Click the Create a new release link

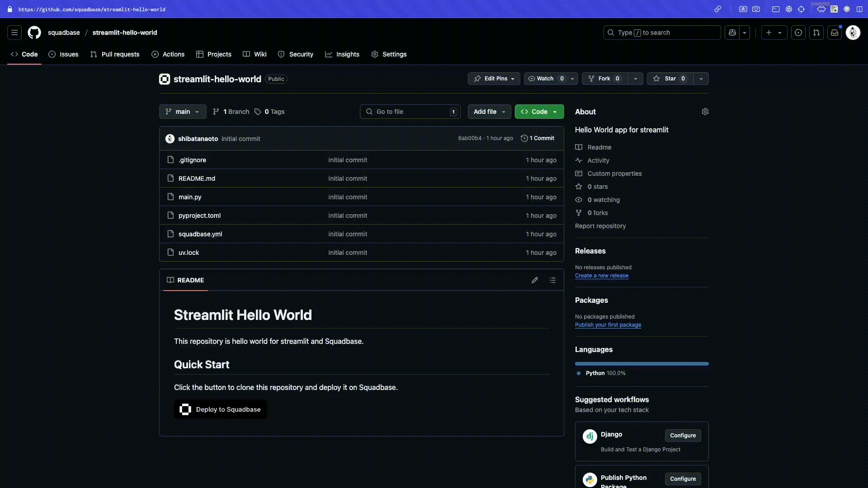point(601,276)
